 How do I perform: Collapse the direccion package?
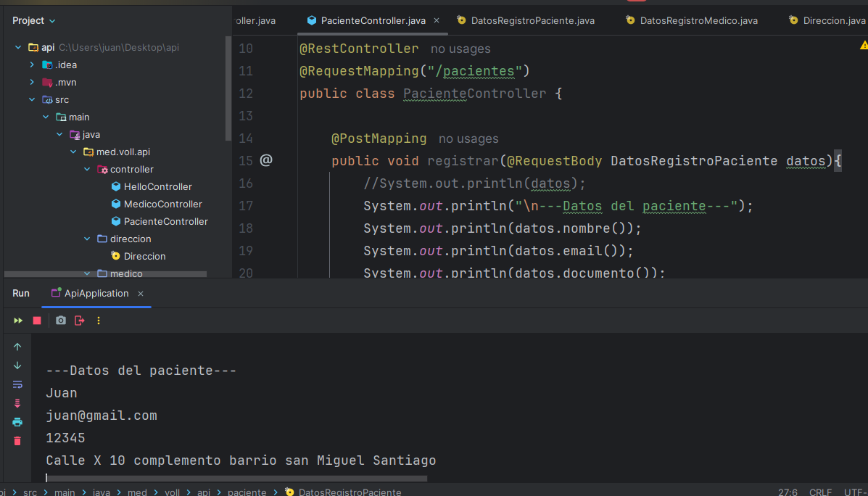[x=87, y=239]
